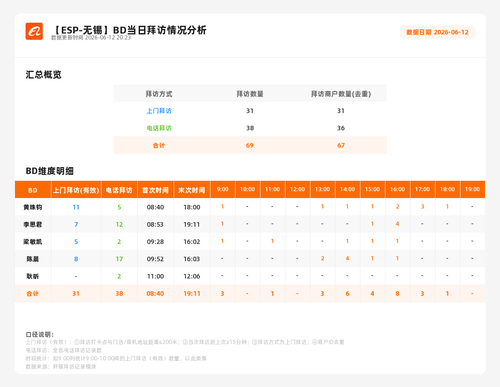Click the '3' in the 17:00 column of the first row
The image size is (500, 387).
[x=422, y=207]
